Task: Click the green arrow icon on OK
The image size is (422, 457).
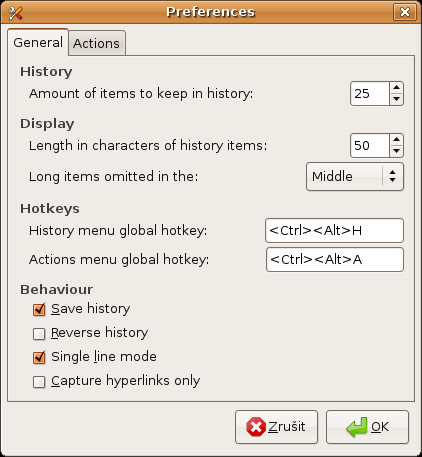Action: coord(357,427)
